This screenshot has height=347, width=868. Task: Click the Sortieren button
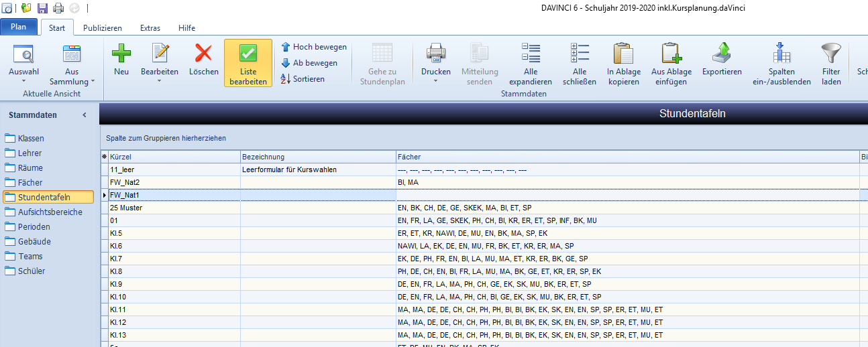coord(303,79)
